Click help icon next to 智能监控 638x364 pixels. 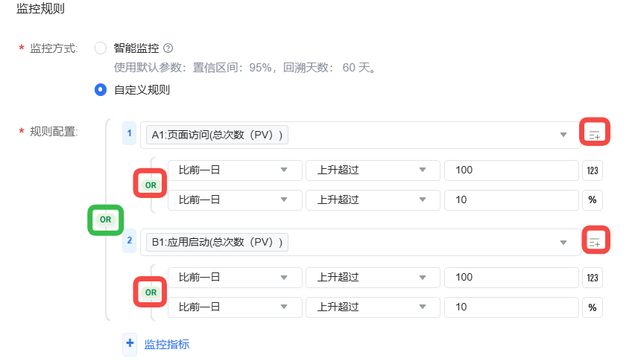(168, 48)
